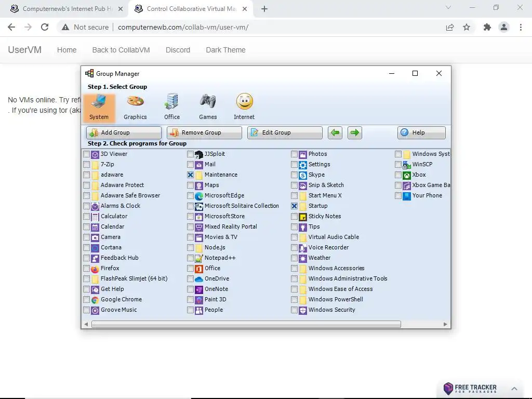Open the Home nav item
This screenshot has height=399, width=532.
point(67,50)
